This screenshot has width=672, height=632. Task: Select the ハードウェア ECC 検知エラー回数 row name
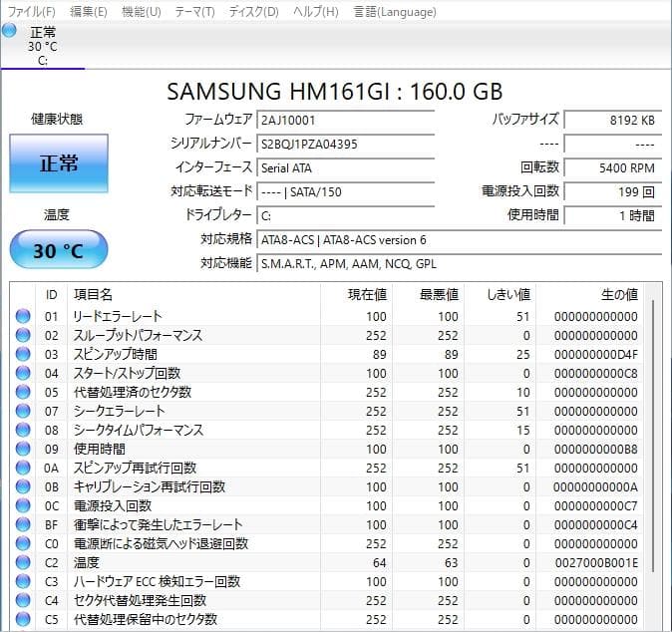157,581
